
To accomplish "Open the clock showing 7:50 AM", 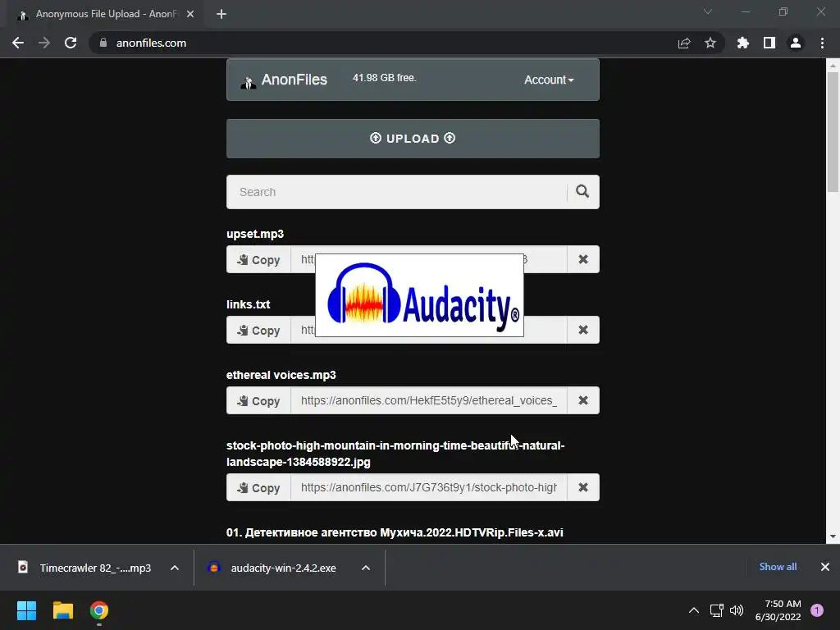I will click(778, 610).
